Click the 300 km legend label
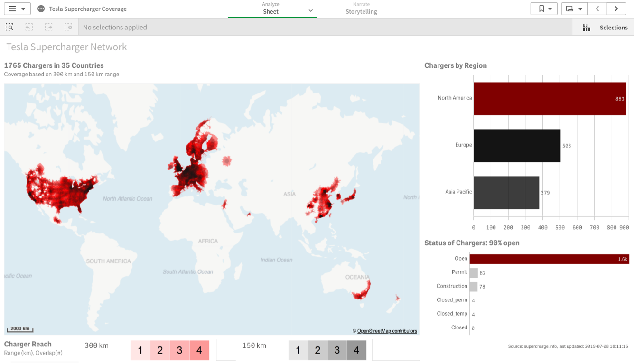Screen dimensions: 634x364 (97, 345)
